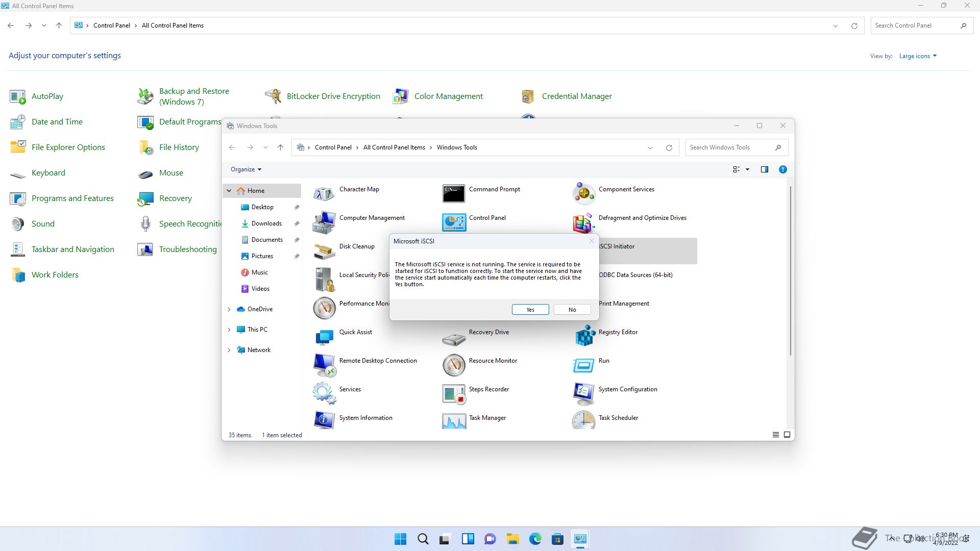Open the view options dropdown arrow
Screen dimensions: 980x551
click(747, 169)
